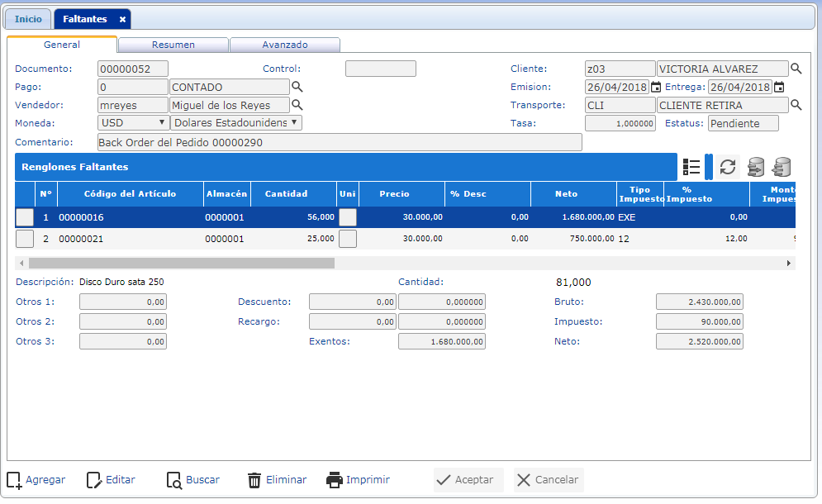The height and width of the screenshot is (504, 822).
Task: Click the first database icon beside refresh
Action: tap(755, 167)
